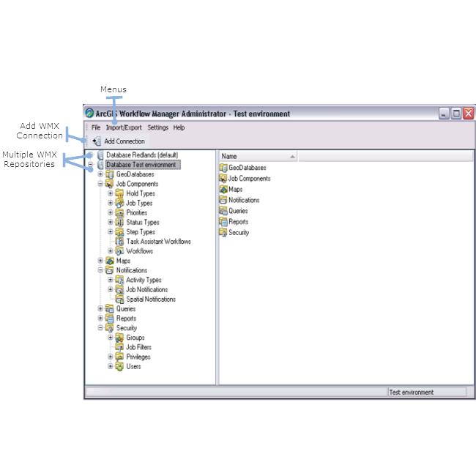The width and height of the screenshot is (476, 476).
Task: Click the Privileges folder icon
Action: click(119, 357)
